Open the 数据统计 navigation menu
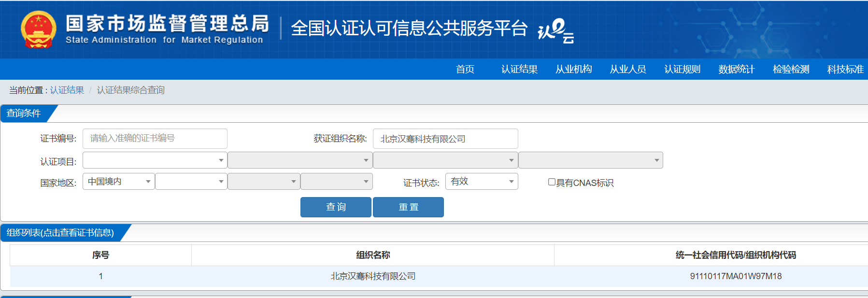Image resolution: width=868 pixels, height=298 pixels. [x=736, y=69]
